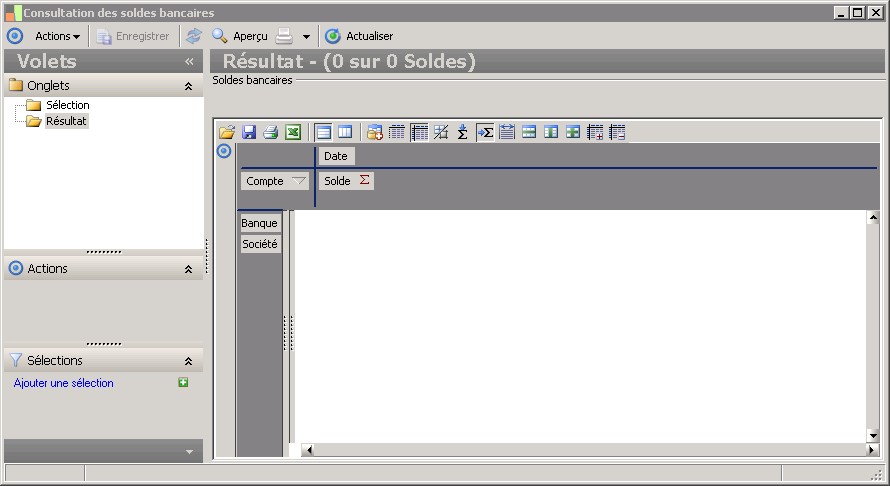Toggle the vertical columns layout icon
Viewport: 890px width, 486px height.
(345, 132)
